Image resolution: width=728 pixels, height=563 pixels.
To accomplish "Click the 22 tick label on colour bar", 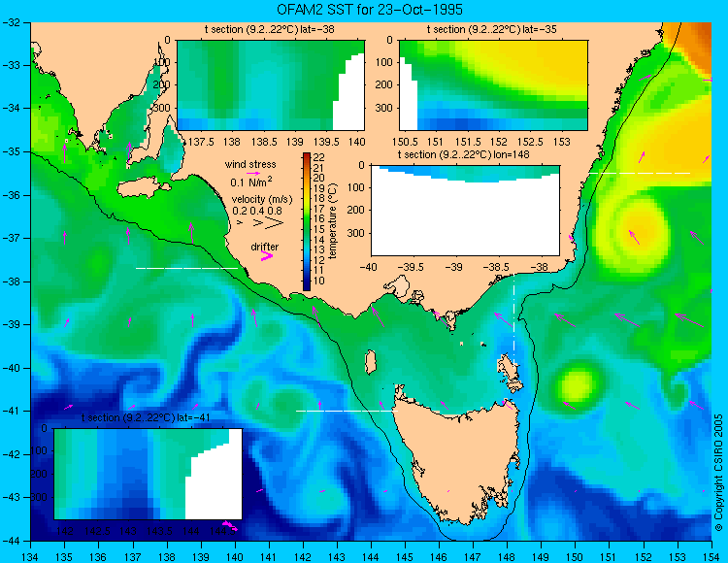I will pos(319,158).
